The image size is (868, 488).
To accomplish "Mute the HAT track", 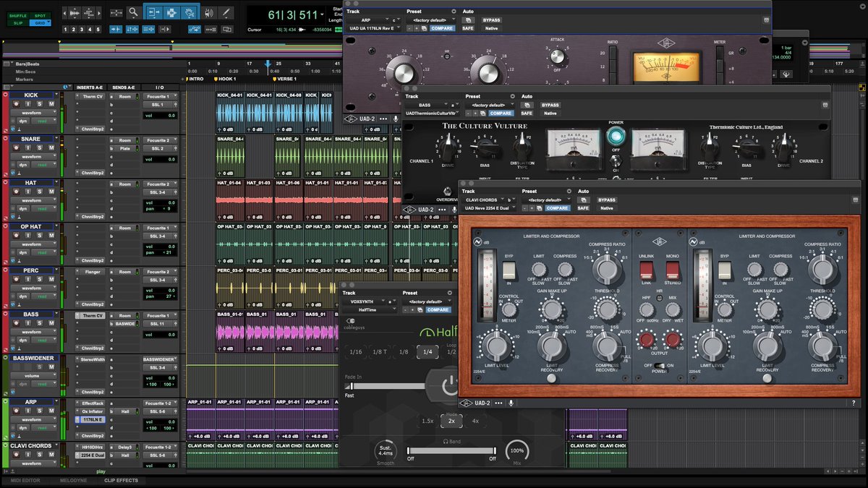I will [51, 192].
